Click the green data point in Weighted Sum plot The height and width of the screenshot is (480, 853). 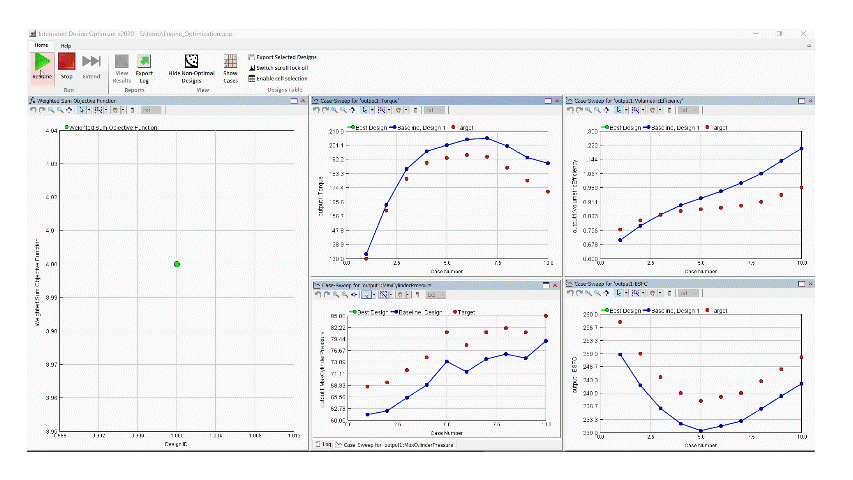pyautogui.click(x=177, y=264)
